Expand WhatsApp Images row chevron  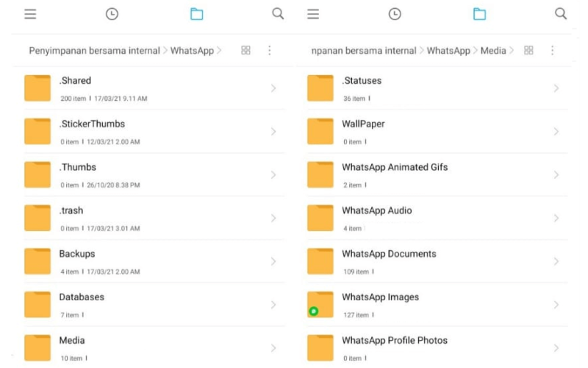[x=556, y=305]
